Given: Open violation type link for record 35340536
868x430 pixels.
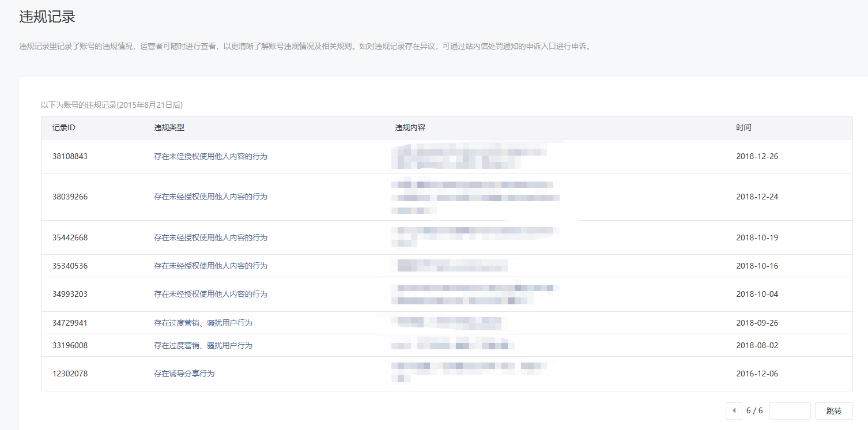Looking at the screenshot, I should (210, 266).
